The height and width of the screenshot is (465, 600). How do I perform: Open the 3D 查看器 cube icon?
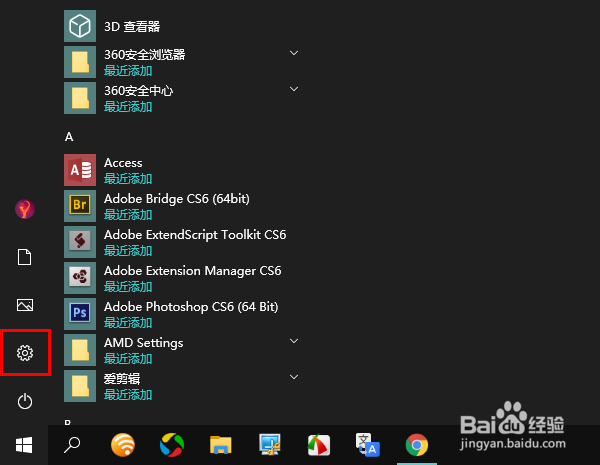point(80,26)
